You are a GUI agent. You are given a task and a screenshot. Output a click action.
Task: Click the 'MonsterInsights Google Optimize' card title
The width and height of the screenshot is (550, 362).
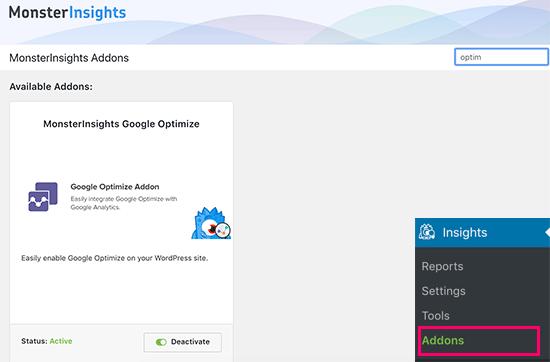[x=121, y=124]
